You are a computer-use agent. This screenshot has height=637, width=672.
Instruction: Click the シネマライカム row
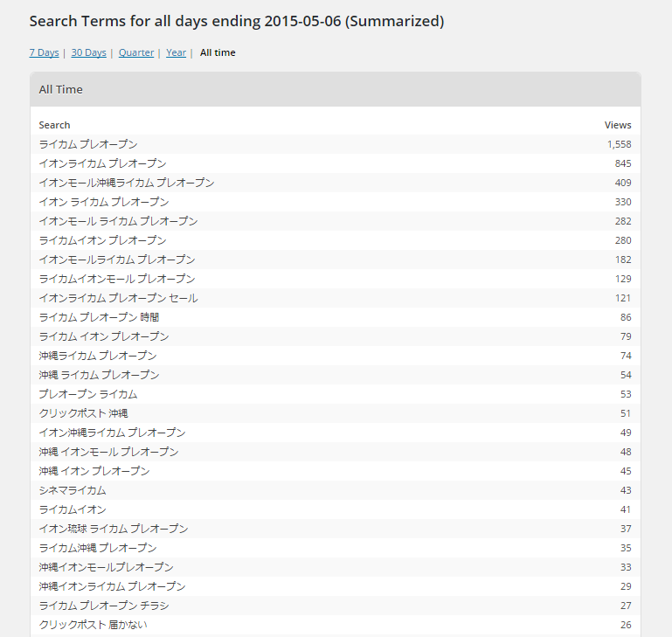pos(336,490)
